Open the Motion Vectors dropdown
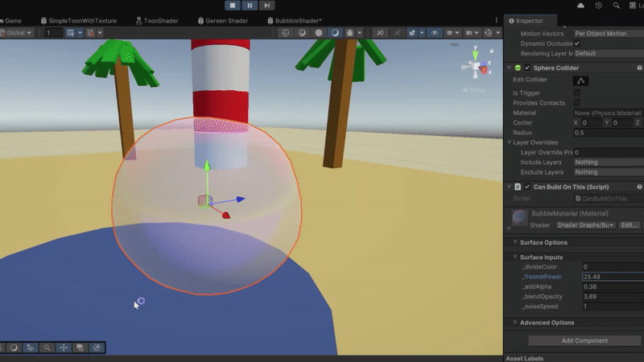Image resolution: width=644 pixels, height=362 pixels. click(x=608, y=34)
